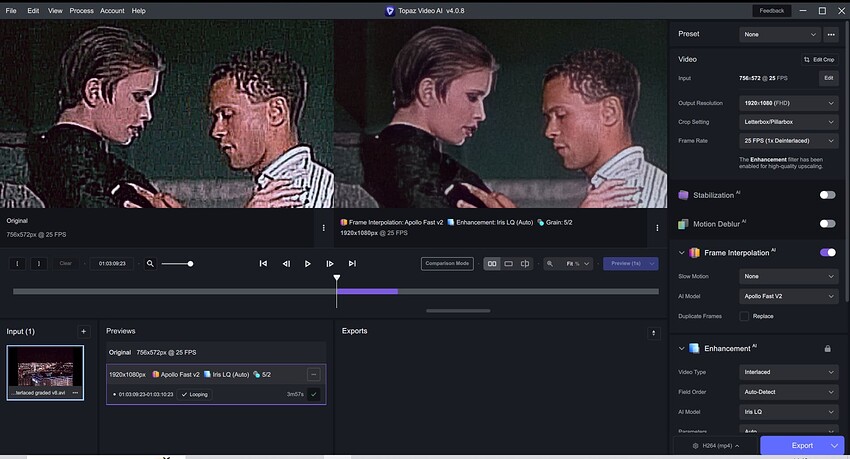This screenshot has height=459, width=850.
Task: Set trim start with left bracket button
Action: tap(17, 263)
